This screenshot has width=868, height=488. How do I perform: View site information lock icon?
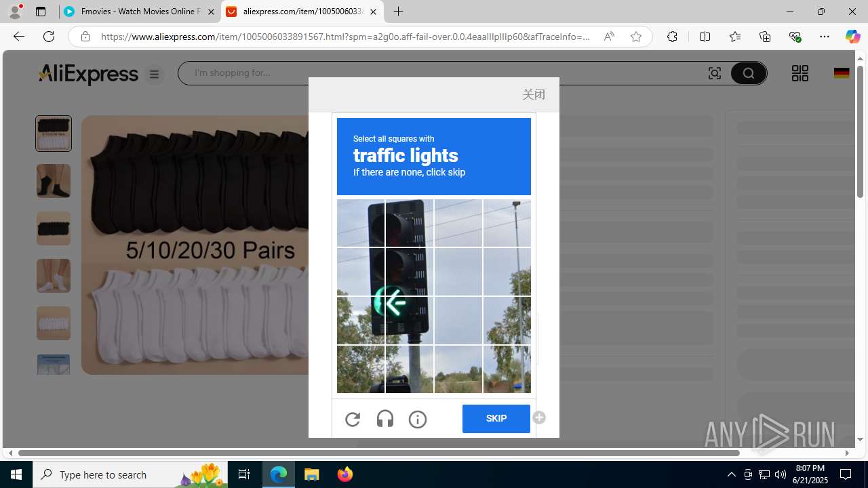coord(85,37)
